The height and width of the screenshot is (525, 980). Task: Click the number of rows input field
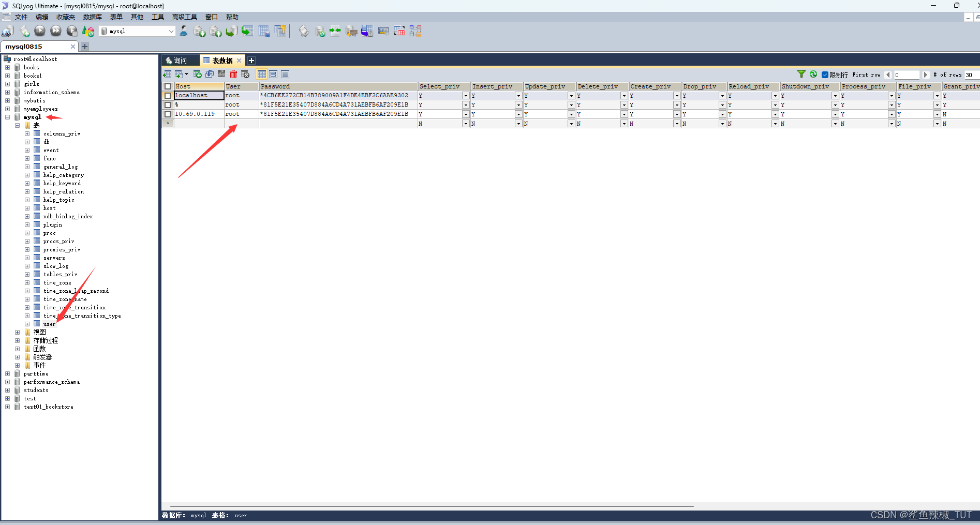pyautogui.click(x=971, y=74)
